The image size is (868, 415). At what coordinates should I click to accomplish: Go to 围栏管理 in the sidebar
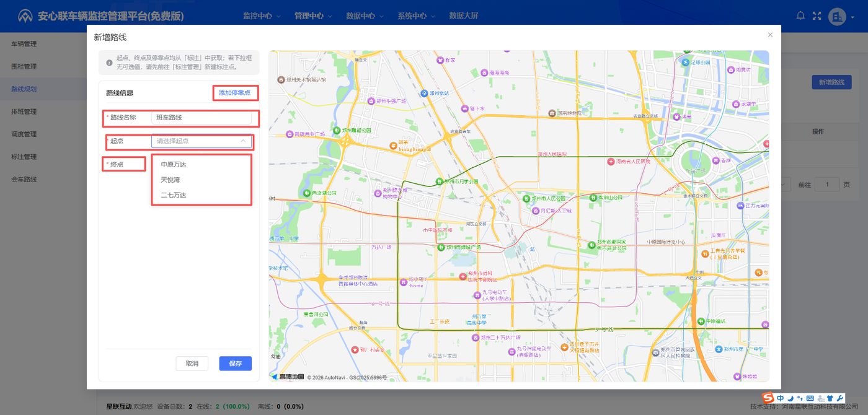[x=24, y=66]
